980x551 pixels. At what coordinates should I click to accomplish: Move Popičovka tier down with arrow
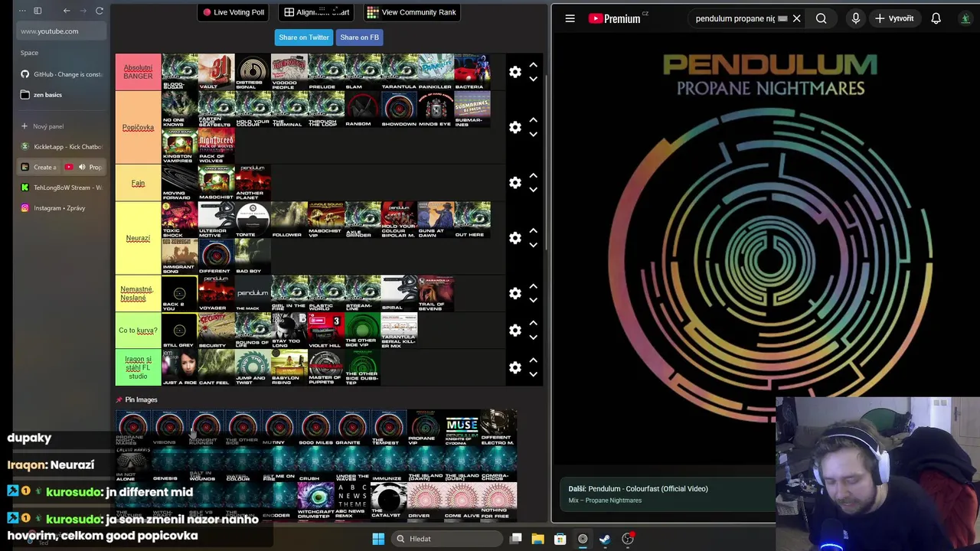534,134
